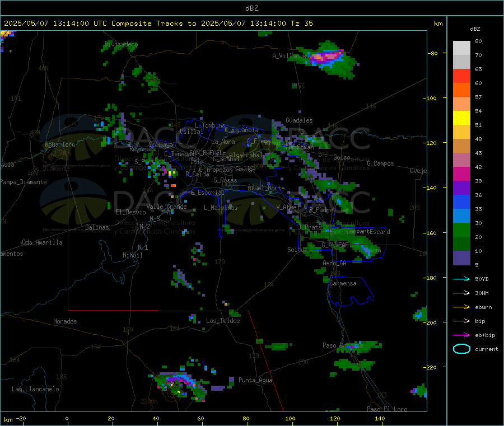Click the Guadales location label

click(299, 120)
